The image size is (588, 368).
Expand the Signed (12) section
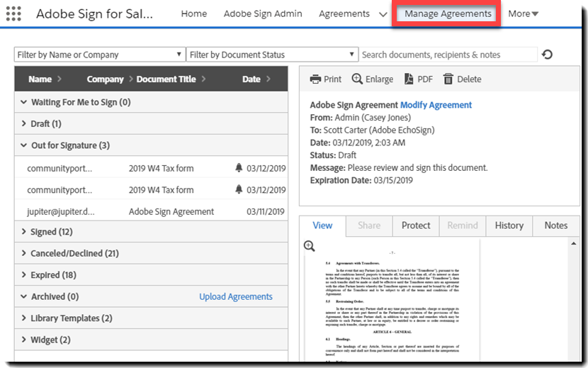(23, 232)
